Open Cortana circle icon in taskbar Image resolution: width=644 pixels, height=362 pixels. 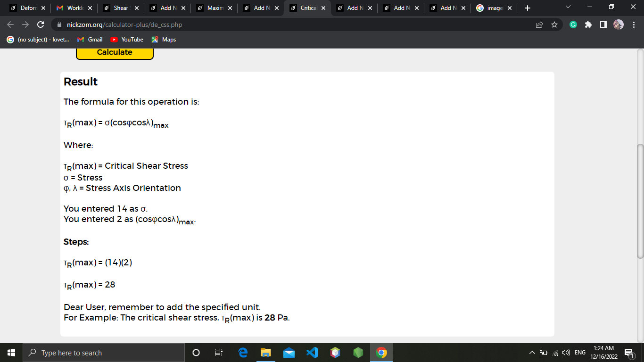[196, 353]
